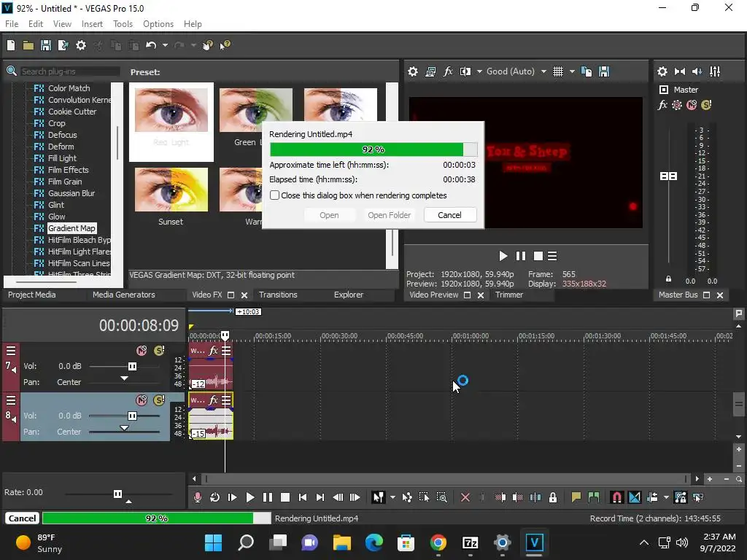Open undo history dropdown arrow
Screen dimensions: 747x560
coord(165,45)
